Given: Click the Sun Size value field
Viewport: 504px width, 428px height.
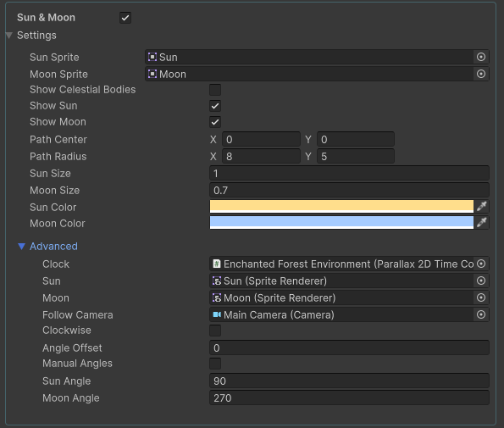Looking at the screenshot, I should pos(349,174).
